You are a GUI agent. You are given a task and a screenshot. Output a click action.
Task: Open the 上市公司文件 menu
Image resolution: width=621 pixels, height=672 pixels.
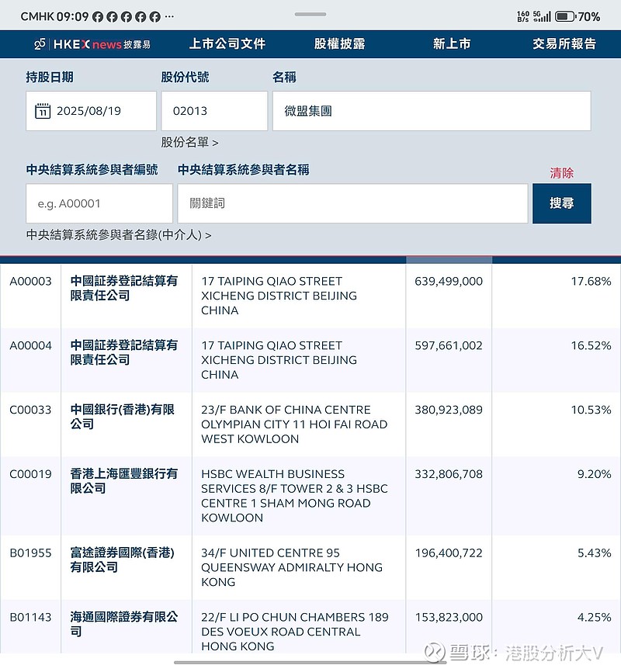coord(227,43)
